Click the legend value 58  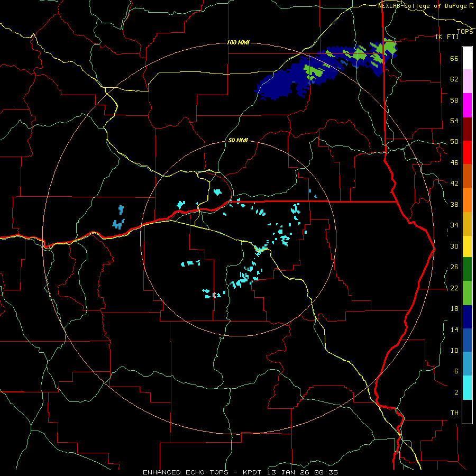tap(454, 100)
